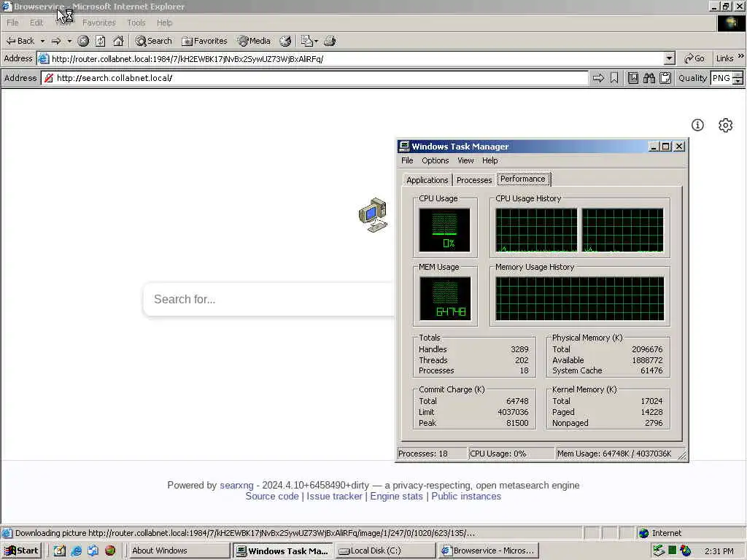This screenshot has width=747, height=560.
Task: Click the safely remove hardware tray icon
Action: 659,551
